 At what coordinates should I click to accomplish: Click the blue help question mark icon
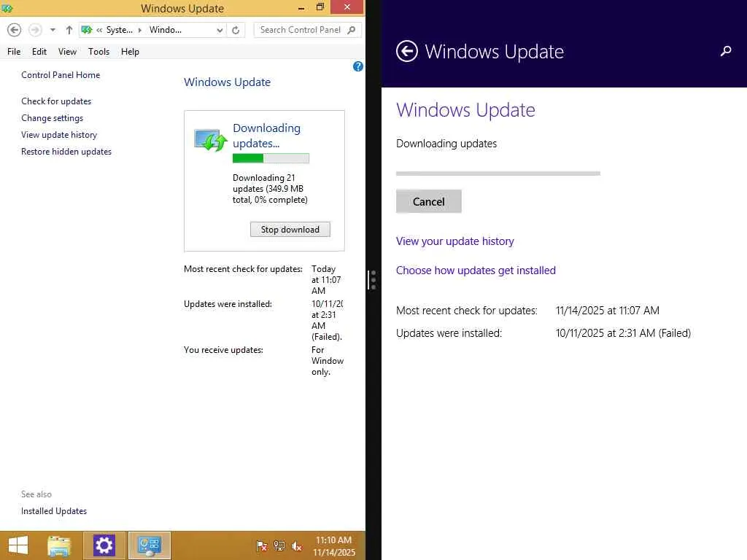[x=358, y=66]
